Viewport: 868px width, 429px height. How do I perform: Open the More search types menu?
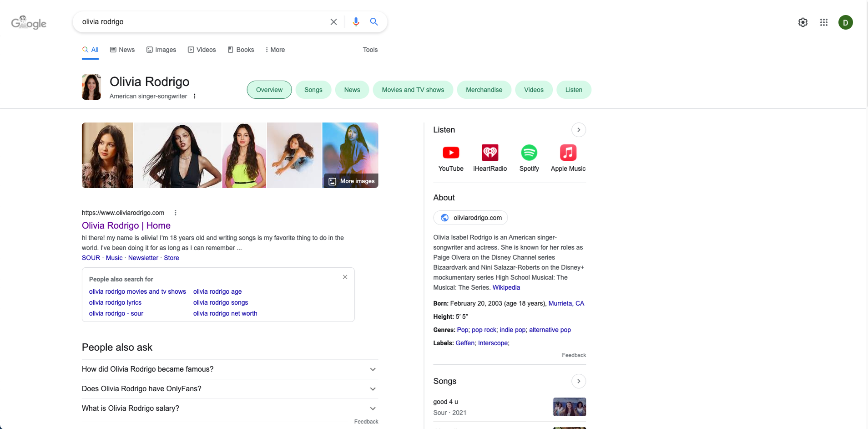point(275,50)
